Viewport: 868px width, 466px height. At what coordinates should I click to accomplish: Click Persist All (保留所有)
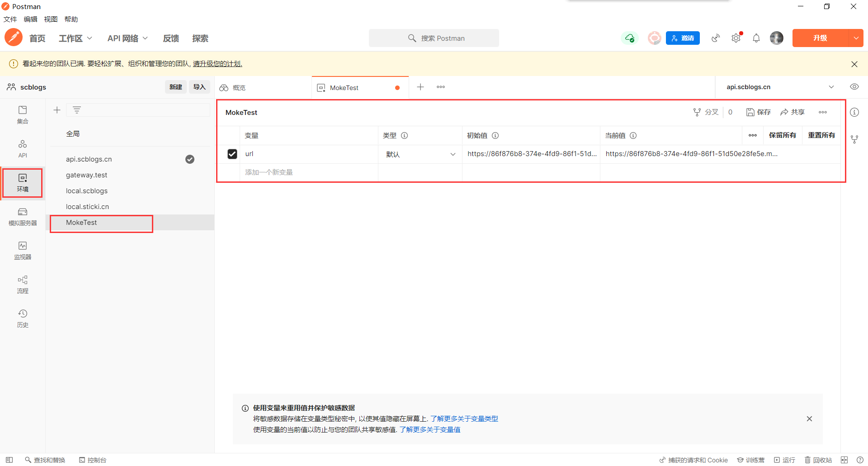[x=783, y=135]
